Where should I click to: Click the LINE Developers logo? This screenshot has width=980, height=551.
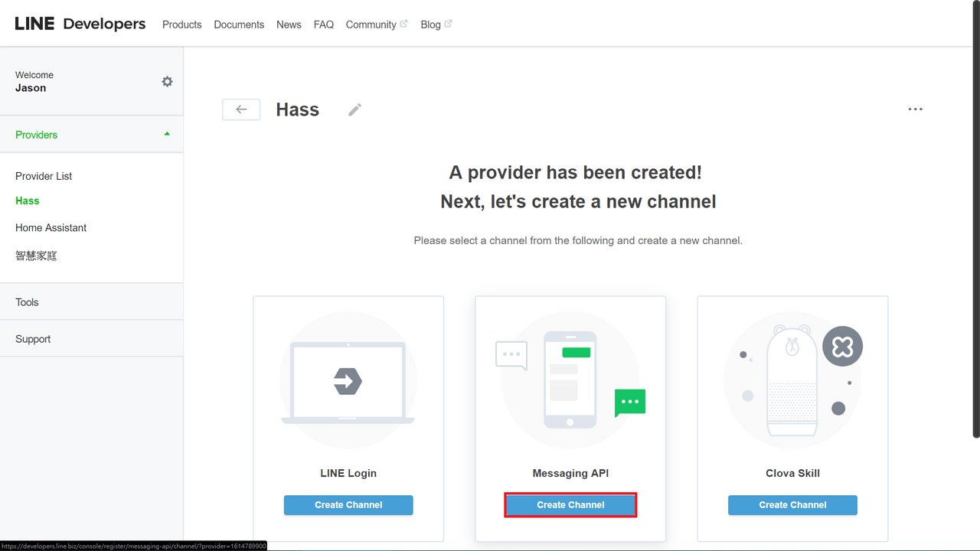[80, 24]
